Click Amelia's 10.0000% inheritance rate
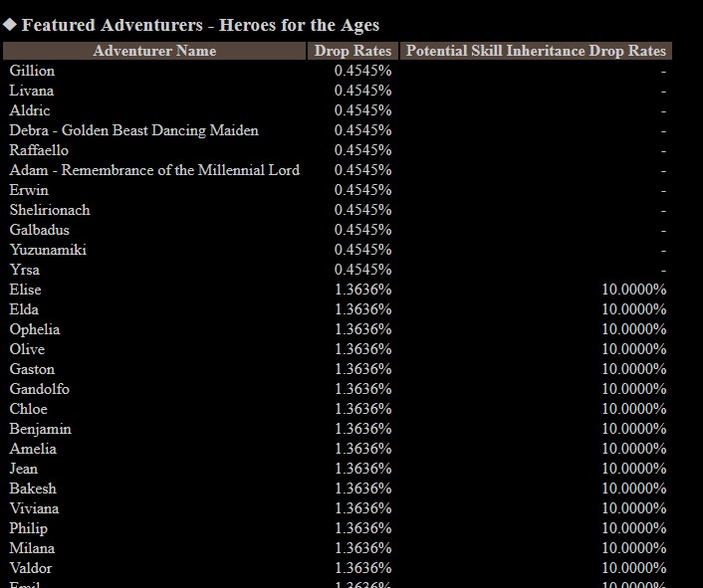703x588 pixels. point(634,449)
